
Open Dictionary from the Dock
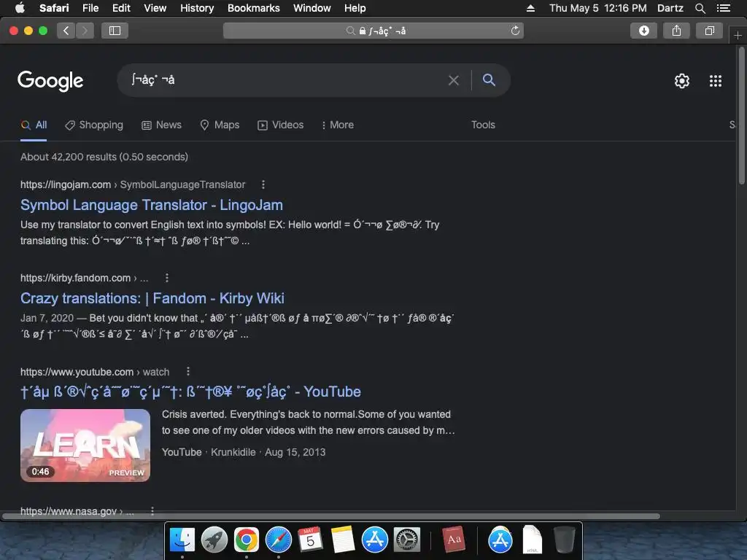click(x=454, y=540)
